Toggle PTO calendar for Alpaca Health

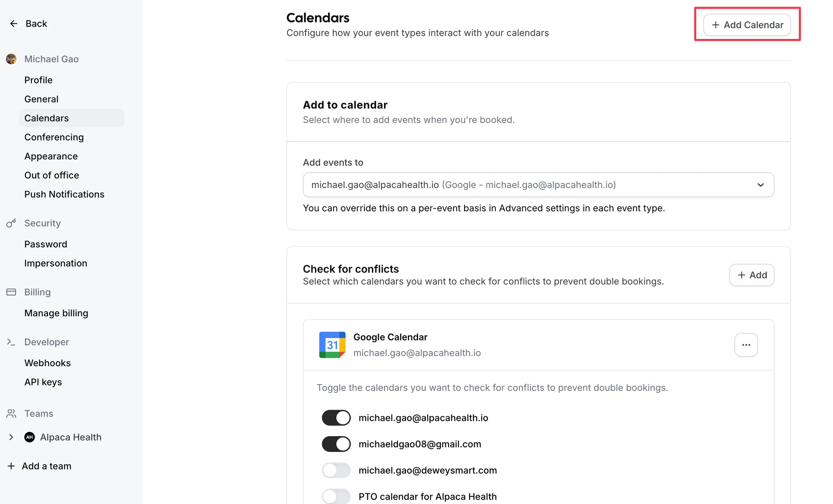coord(336,496)
